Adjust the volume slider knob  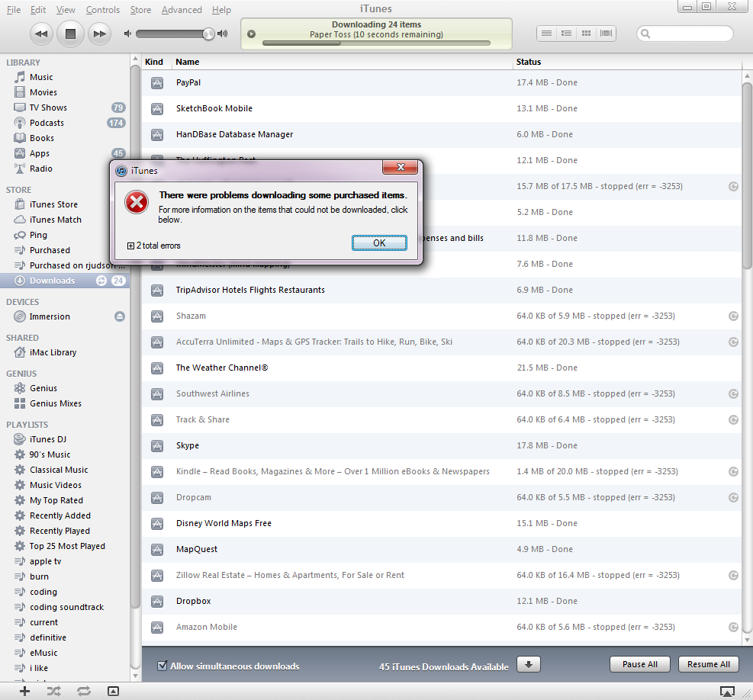tap(208, 34)
